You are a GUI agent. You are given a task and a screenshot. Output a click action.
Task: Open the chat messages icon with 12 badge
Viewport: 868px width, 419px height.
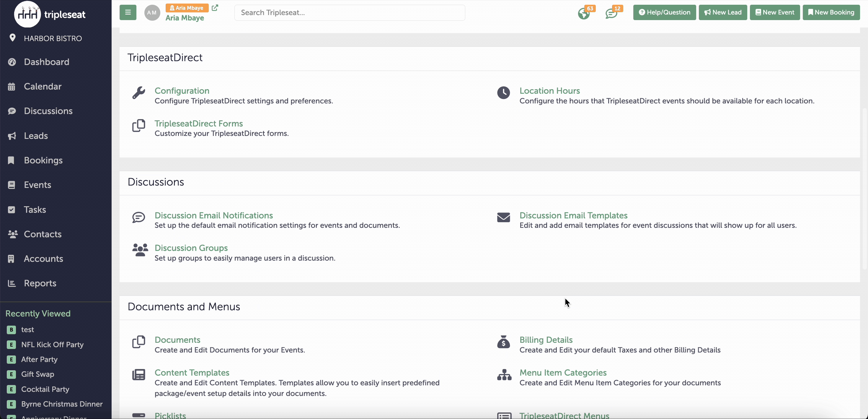point(611,14)
